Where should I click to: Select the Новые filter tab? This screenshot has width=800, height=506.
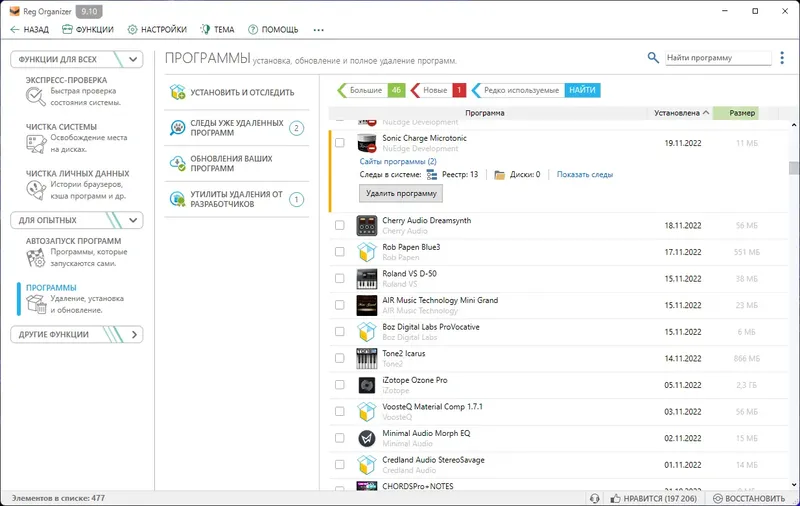coord(438,90)
